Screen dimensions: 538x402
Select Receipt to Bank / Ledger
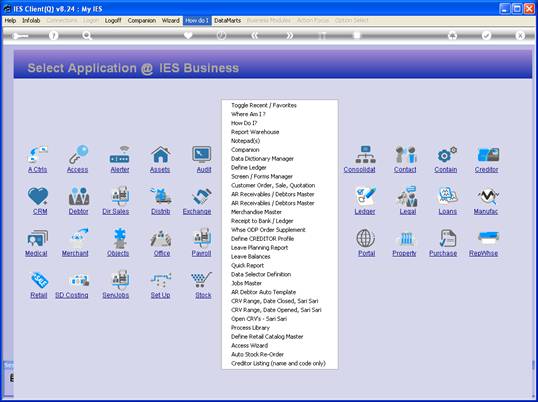pyautogui.click(x=262, y=221)
